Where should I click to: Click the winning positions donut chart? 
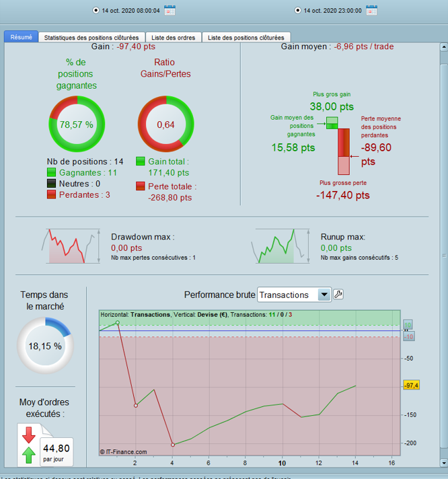point(77,124)
